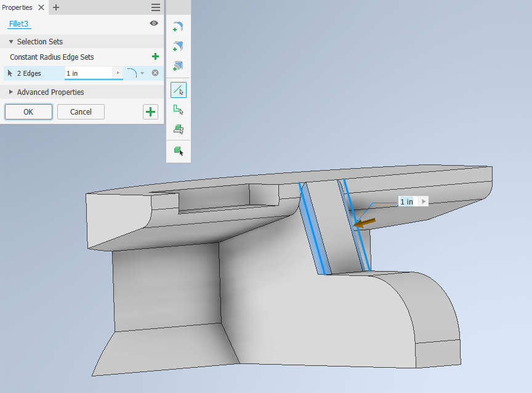
Task: Add new constant radius edge set
Action: [155, 56]
